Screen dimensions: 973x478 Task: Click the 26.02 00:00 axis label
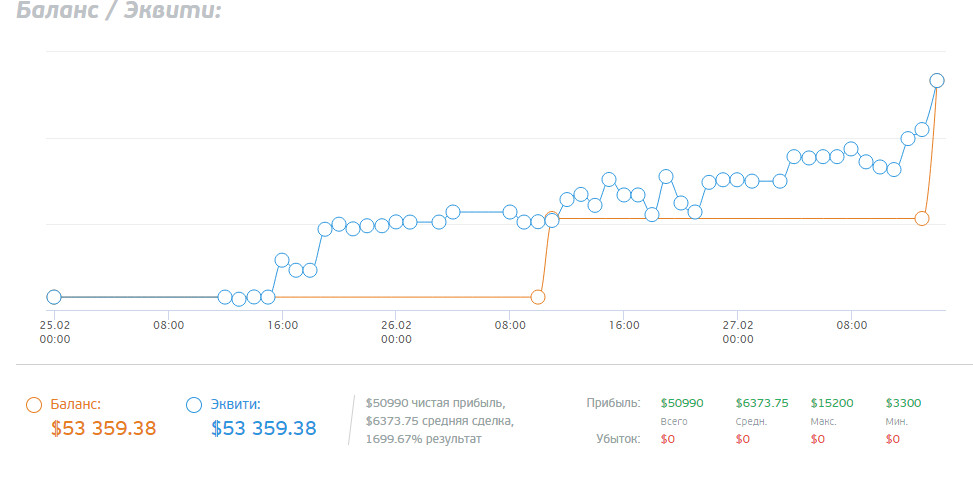tap(396, 332)
